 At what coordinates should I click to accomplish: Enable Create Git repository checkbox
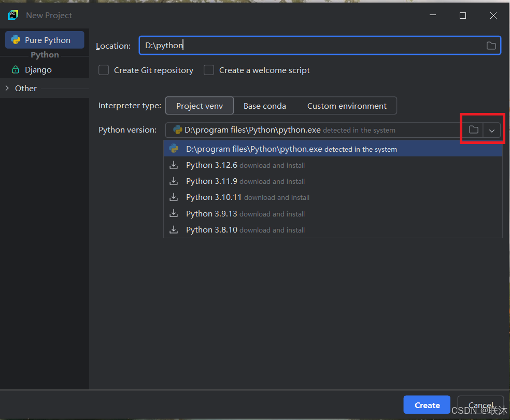click(104, 70)
